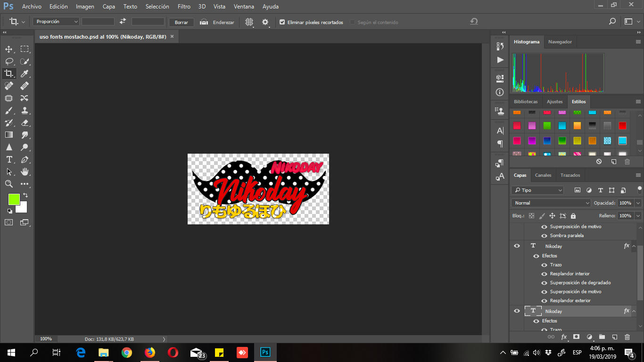The height and width of the screenshot is (362, 644).
Task: Select the Lasso tool
Action: [9, 61]
